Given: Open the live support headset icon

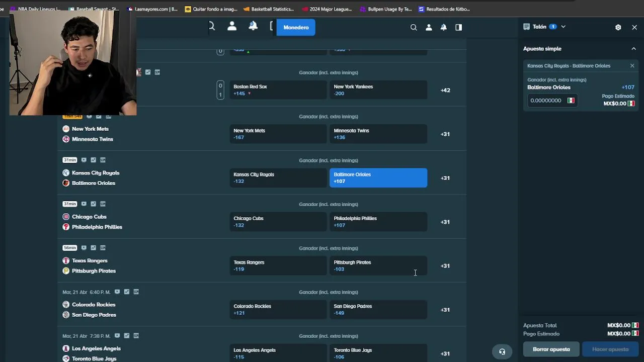Looking at the screenshot, I should [502, 352].
